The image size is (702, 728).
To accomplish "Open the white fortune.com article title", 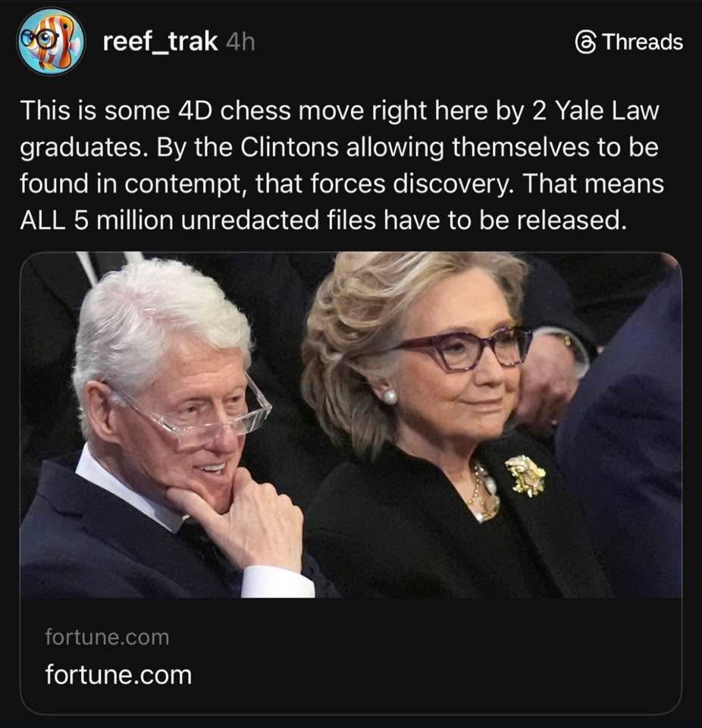I will (x=118, y=675).
